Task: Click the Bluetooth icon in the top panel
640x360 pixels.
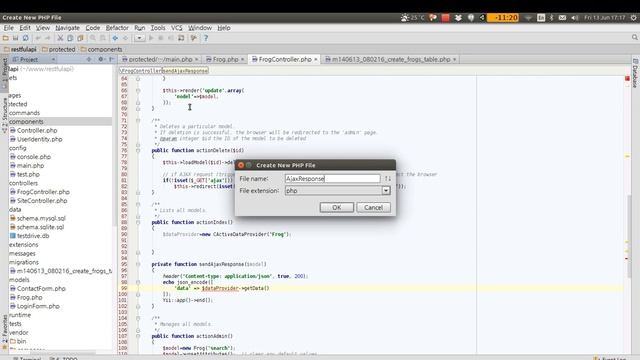Action: click(x=551, y=18)
